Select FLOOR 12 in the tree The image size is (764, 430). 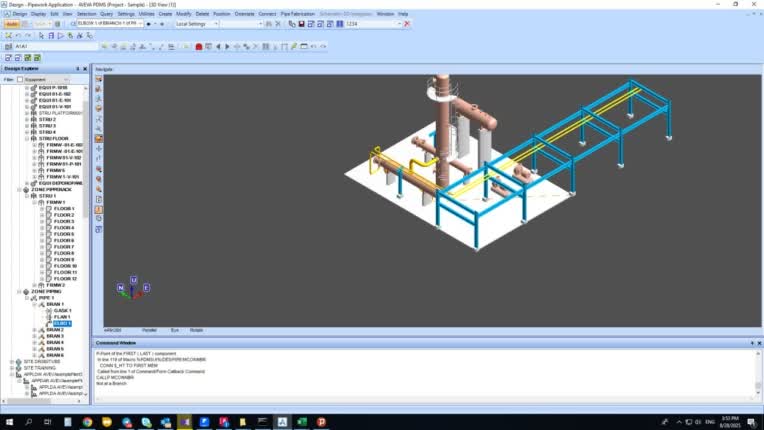pos(65,279)
